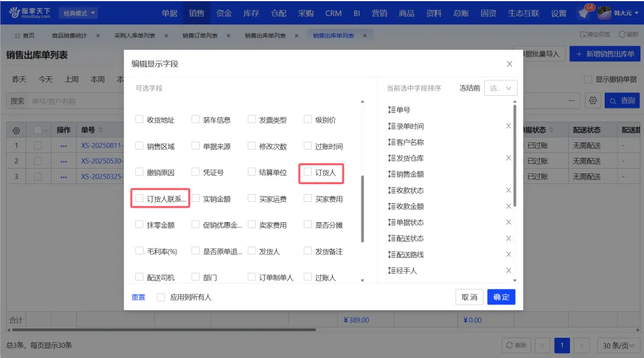This screenshot has height=358, width=644.
Task: Grab the sort handle for 客户名称
Action: 391,142
